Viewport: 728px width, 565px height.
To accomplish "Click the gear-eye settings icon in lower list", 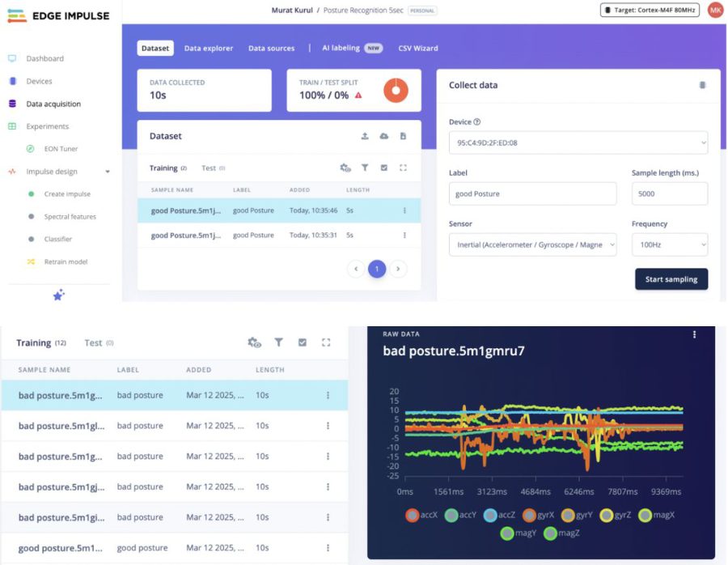I will pos(255,343).
